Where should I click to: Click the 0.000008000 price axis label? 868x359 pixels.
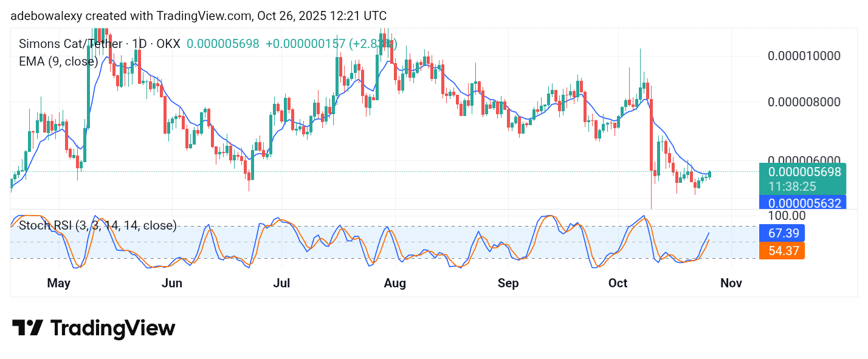804,101
